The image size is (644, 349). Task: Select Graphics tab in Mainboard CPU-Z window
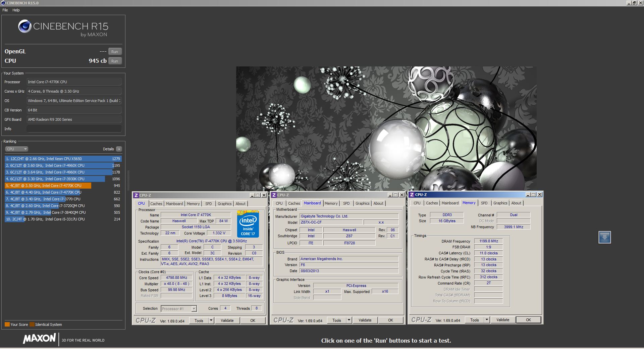362,203
